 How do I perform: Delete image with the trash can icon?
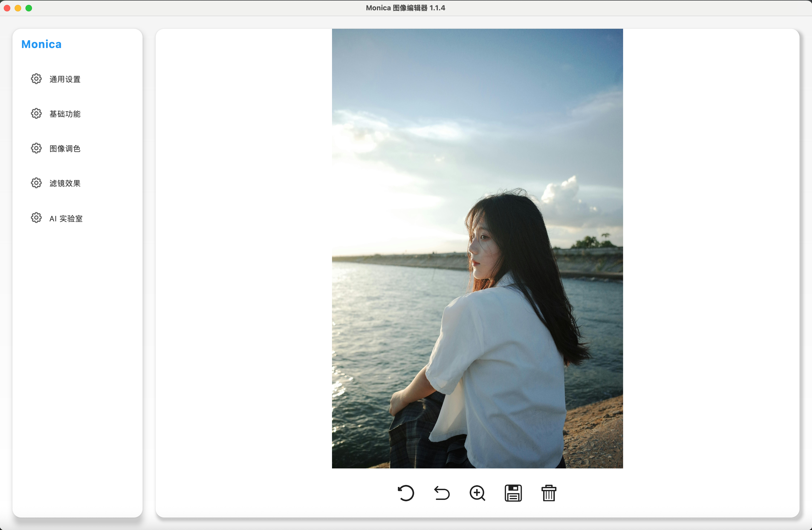tap(549, 493)
